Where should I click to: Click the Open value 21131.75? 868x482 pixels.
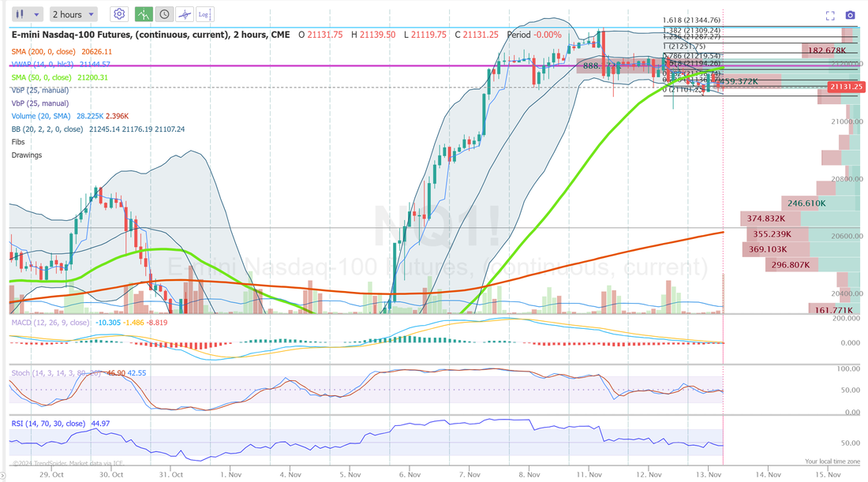click(325, 34)
